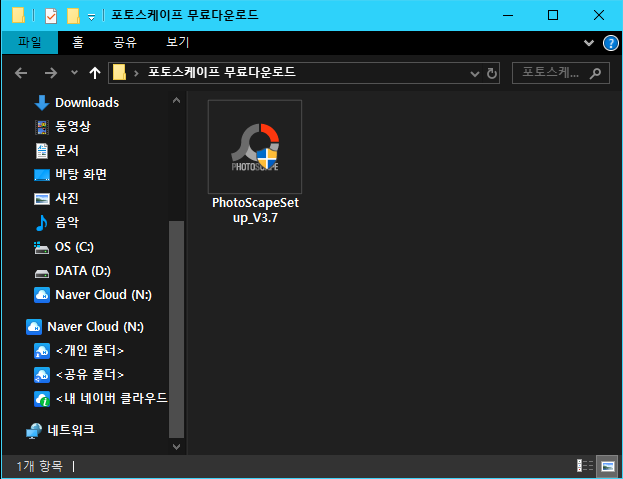The image size is (623, 479).
Task: Click the 사진 pictures icon
Action: [42, 199]
